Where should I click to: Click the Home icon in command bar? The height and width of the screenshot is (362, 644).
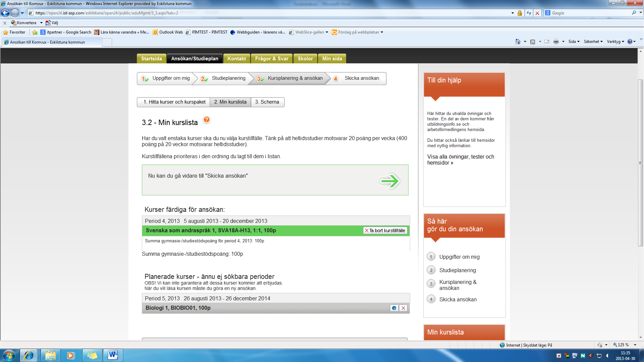click(518, 42)
